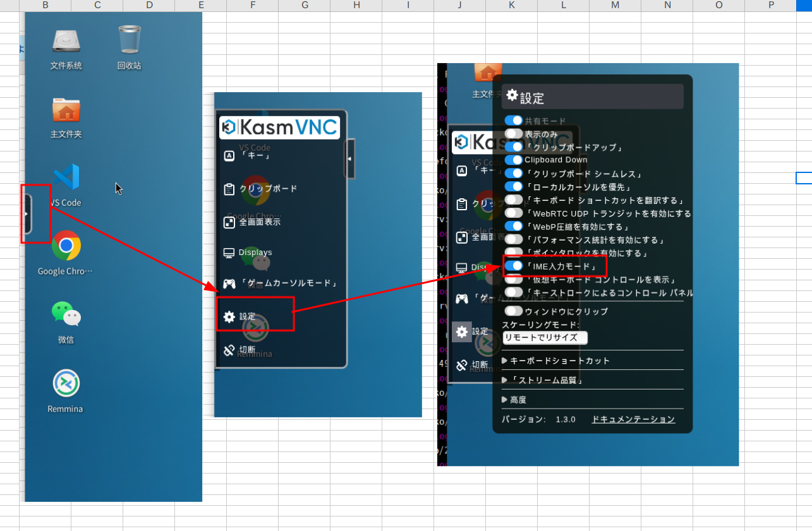812x531 pixels.
Task: Select spreadsheet column N header
Action: coord(667,6)
